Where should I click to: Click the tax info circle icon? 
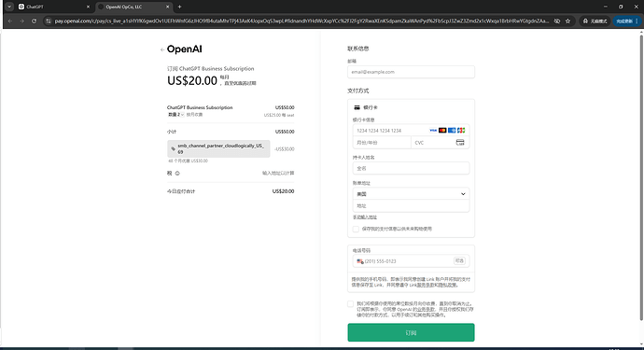coord(177,174)
